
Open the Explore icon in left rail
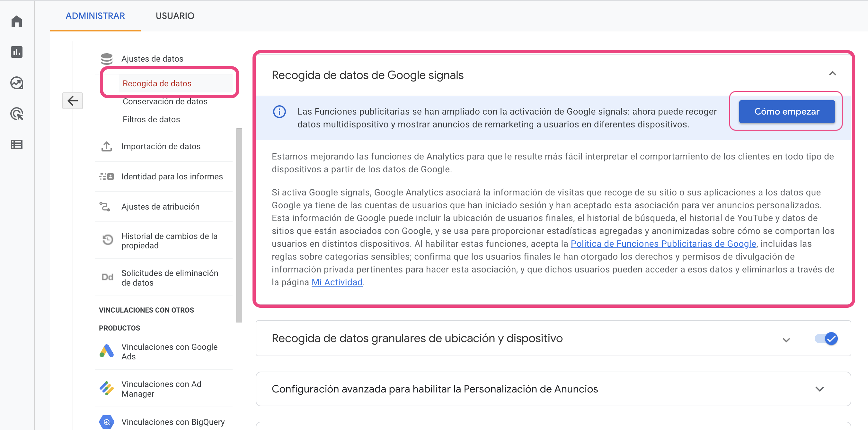click(16, 83)
